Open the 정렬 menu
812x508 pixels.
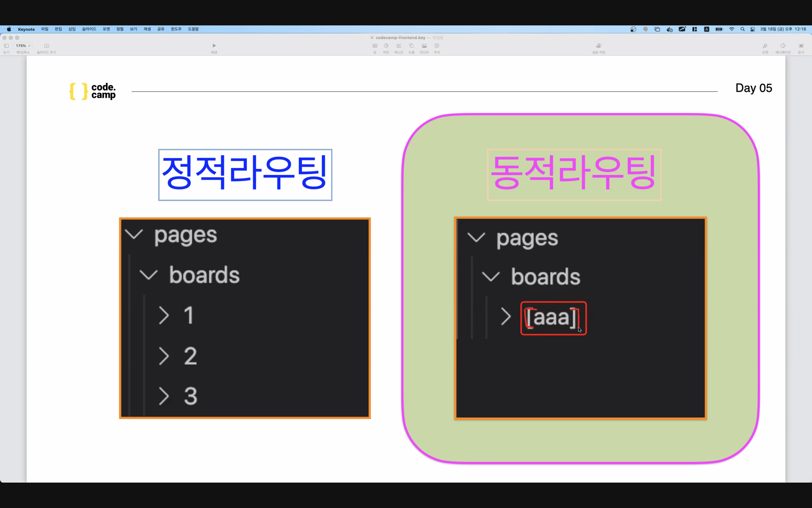120,29
